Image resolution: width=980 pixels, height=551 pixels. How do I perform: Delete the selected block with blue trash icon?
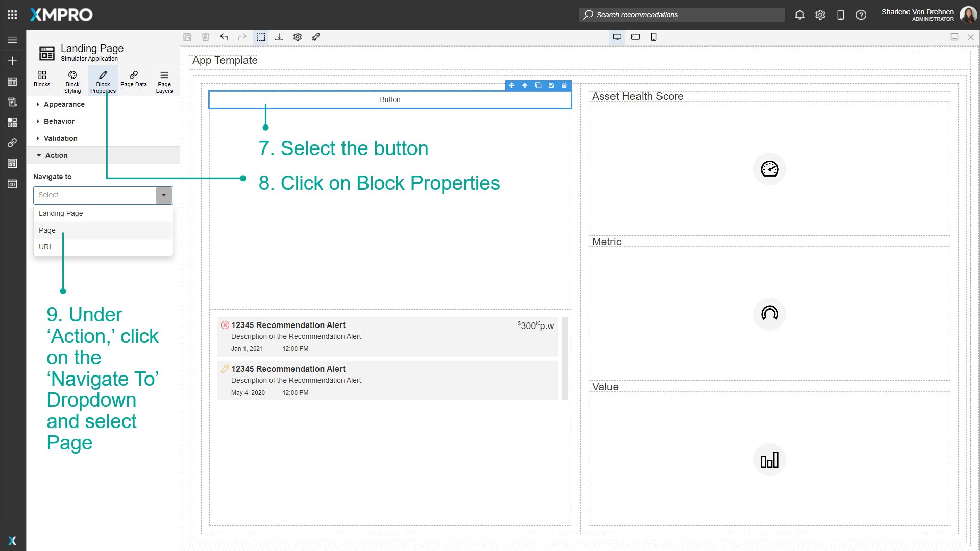coord(564,85)
